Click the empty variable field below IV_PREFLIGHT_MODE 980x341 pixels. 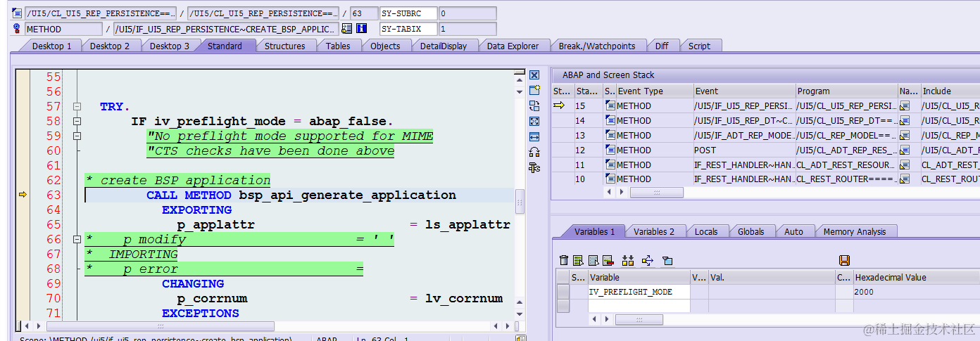click(x=639, y=305)
